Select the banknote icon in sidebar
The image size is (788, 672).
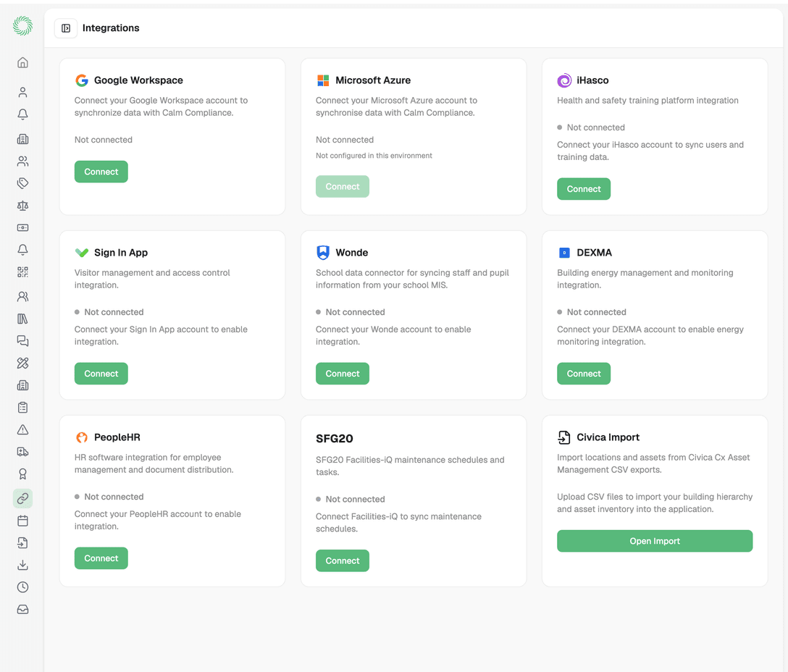[22, 227]
